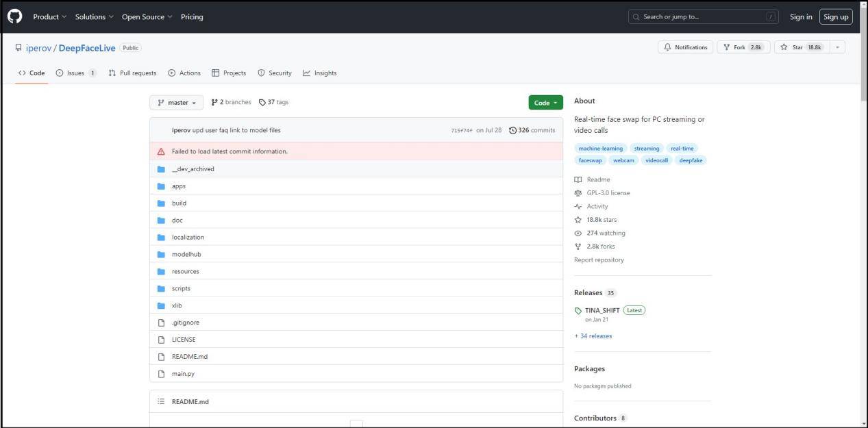Click the branches icon showing 2 branches

tap(214, 103)
